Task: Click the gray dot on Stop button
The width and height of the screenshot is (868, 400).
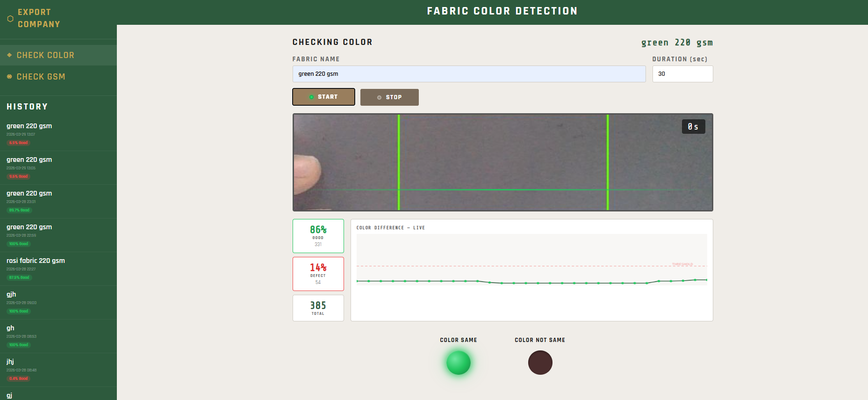Action: pyautogui.click(x=379, y=97)
